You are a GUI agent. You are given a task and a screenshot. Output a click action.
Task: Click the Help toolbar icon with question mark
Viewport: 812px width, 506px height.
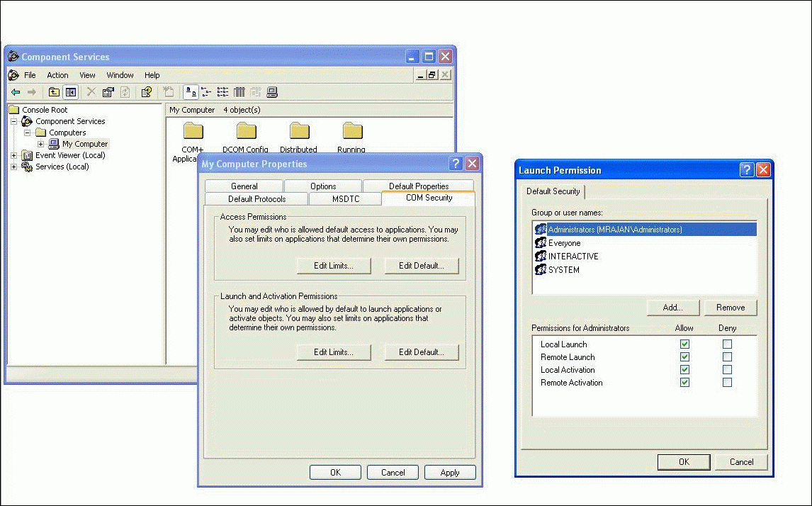click(147, 92)
